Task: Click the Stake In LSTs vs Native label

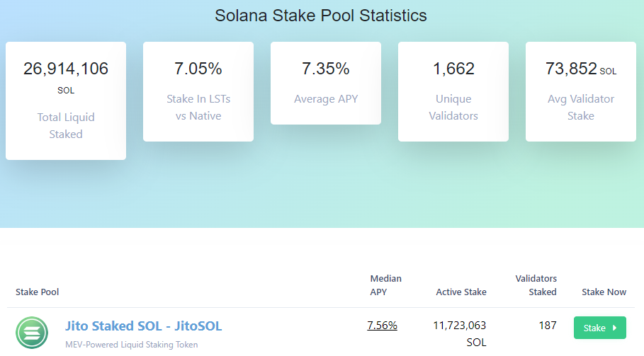Action: 198,107
